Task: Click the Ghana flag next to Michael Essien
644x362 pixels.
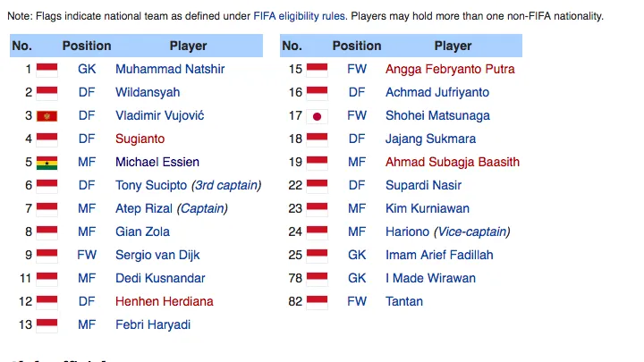Action: 47,162
